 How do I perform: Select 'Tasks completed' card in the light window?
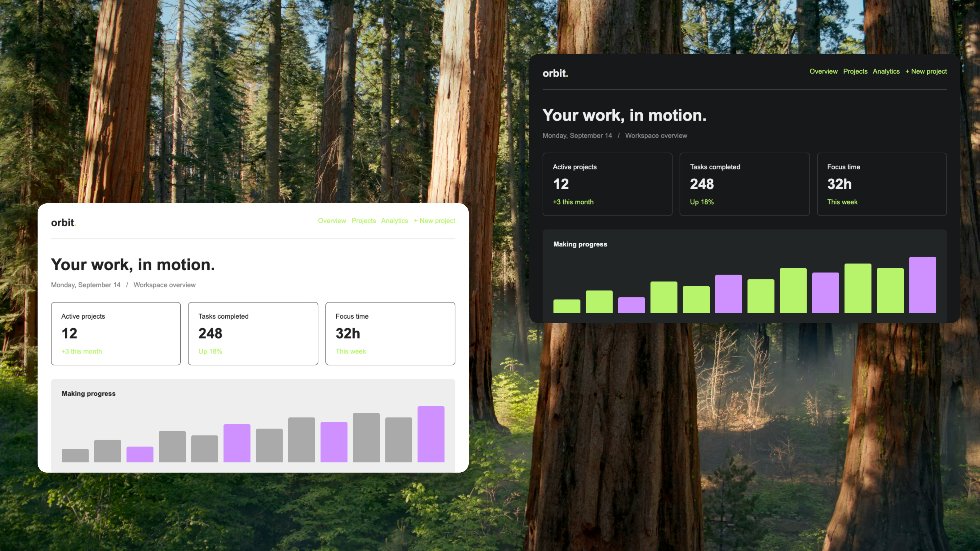pos(253,333)
